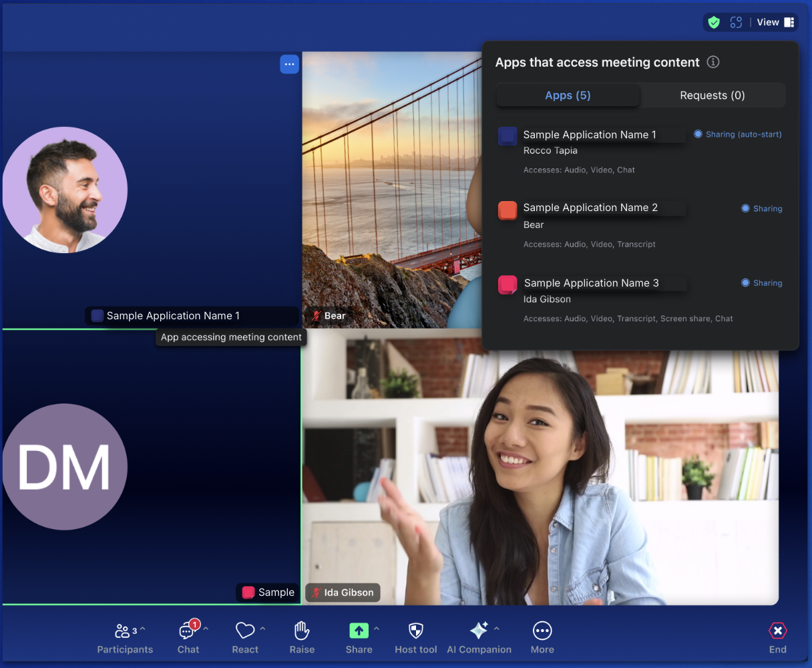This screenshot has height=668, width=812.
Task: Select Sample Application Name 3 pink icon
Action: tap(507, 285)
